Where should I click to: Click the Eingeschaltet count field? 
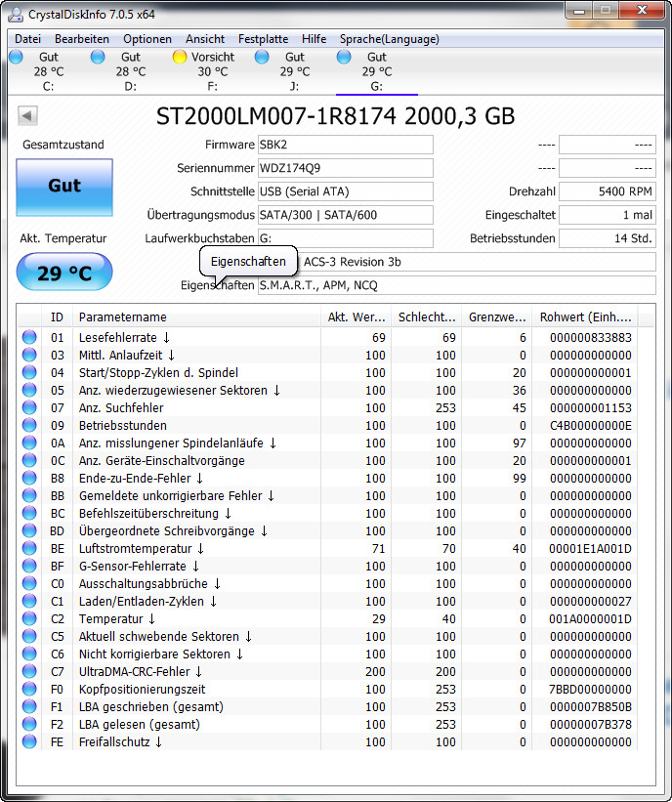point(608,215)
